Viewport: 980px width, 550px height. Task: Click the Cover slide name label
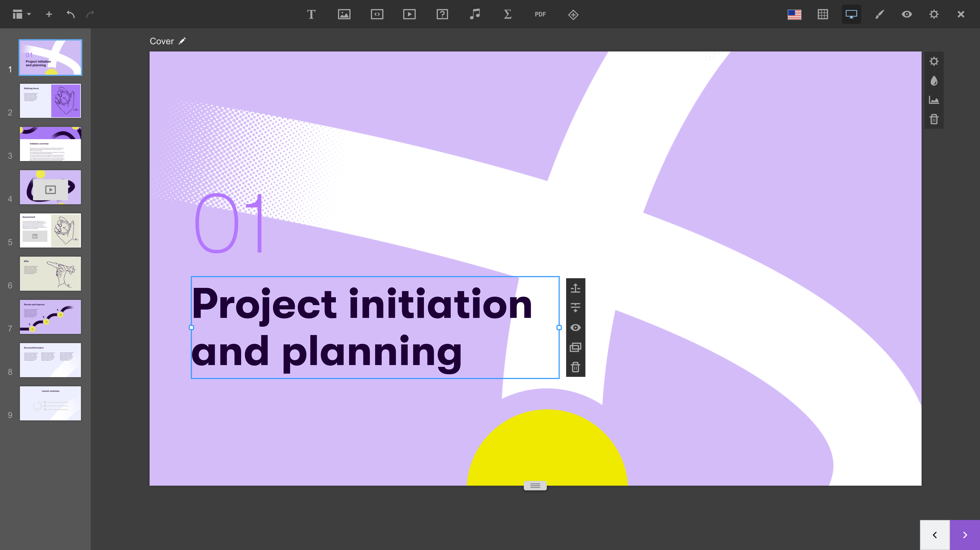click(x=162, y=41)
